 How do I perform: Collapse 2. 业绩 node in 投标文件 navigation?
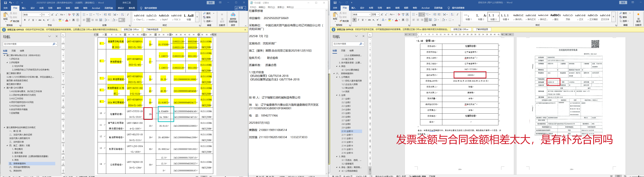(336, 95)
